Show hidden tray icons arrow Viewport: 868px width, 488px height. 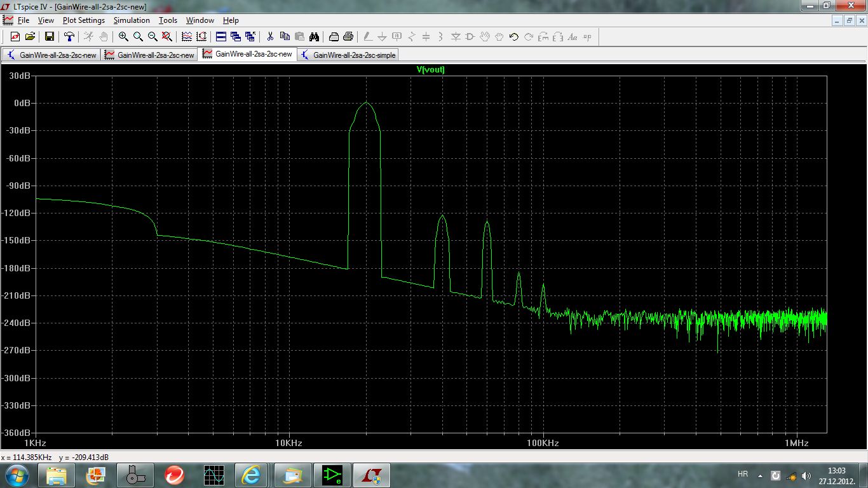click(x=760, y=475)
